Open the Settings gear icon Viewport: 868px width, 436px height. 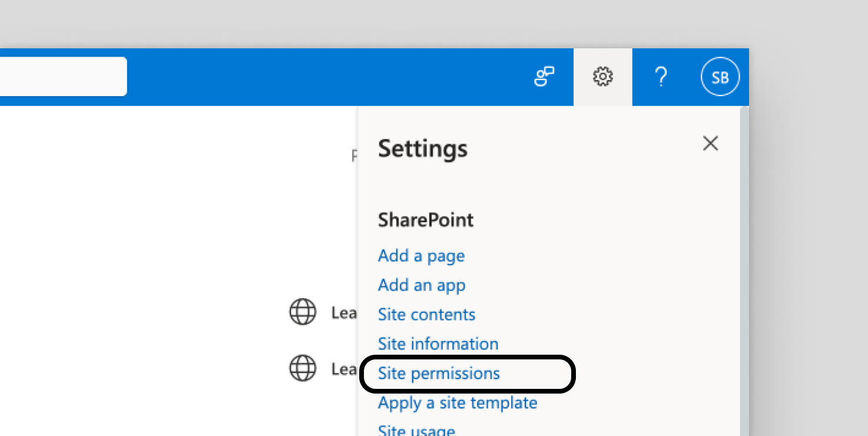(602, 77)
